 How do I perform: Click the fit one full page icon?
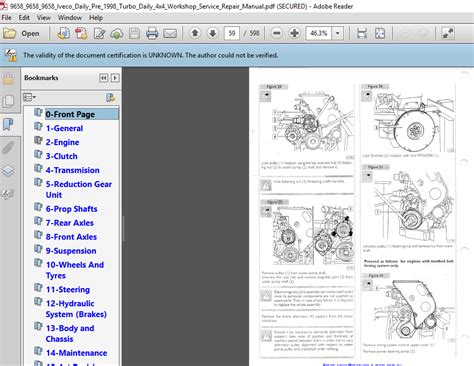coord(380,33)
